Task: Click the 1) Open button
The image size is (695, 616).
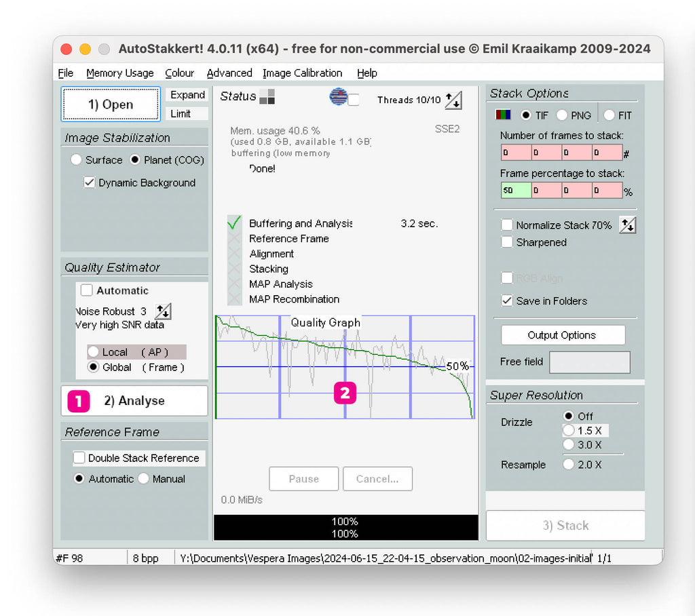Action: pyautogui.click(x=111, y=104)
